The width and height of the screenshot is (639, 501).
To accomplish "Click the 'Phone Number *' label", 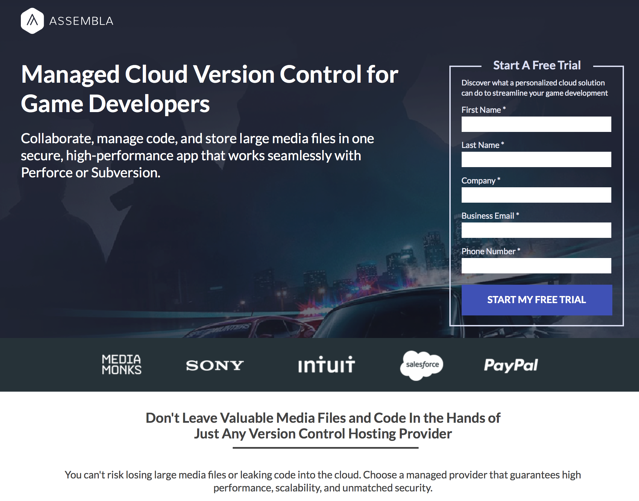I will [x=491, y=252].
